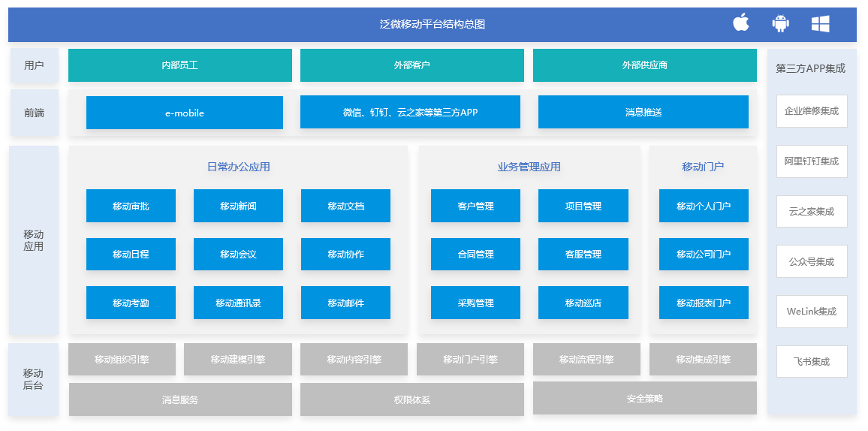Select WeLink集成 box

coord(812,312)
